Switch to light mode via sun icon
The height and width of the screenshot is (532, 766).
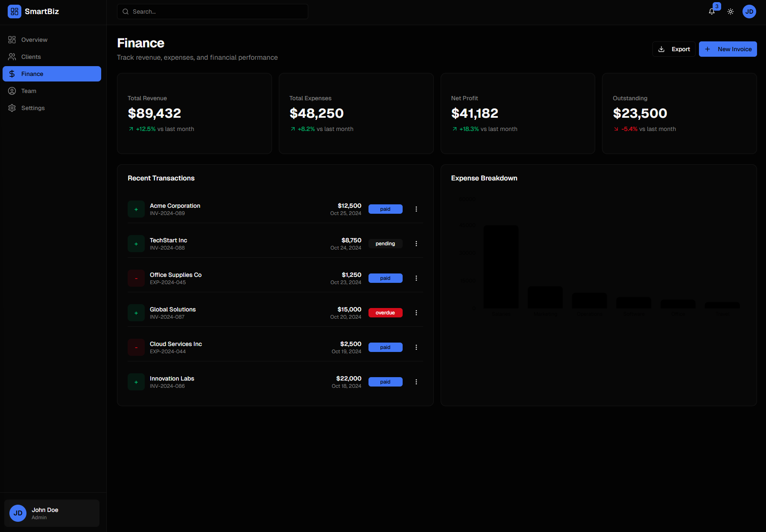click(x=730, y=12)
